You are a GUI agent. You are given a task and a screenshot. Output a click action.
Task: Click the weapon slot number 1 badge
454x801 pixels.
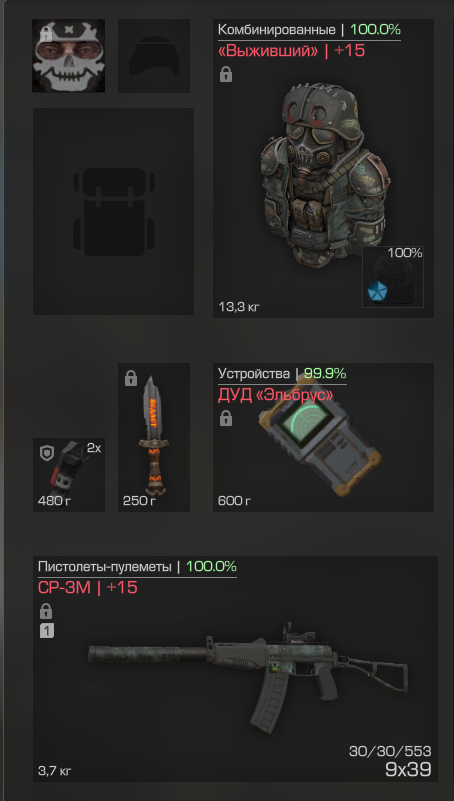point(46,631)
